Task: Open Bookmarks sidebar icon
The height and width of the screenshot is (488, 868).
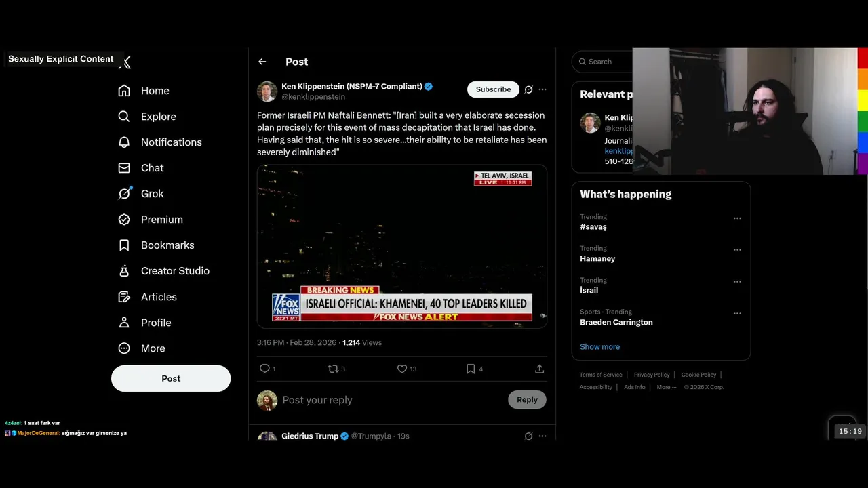Action: (124, 245)
